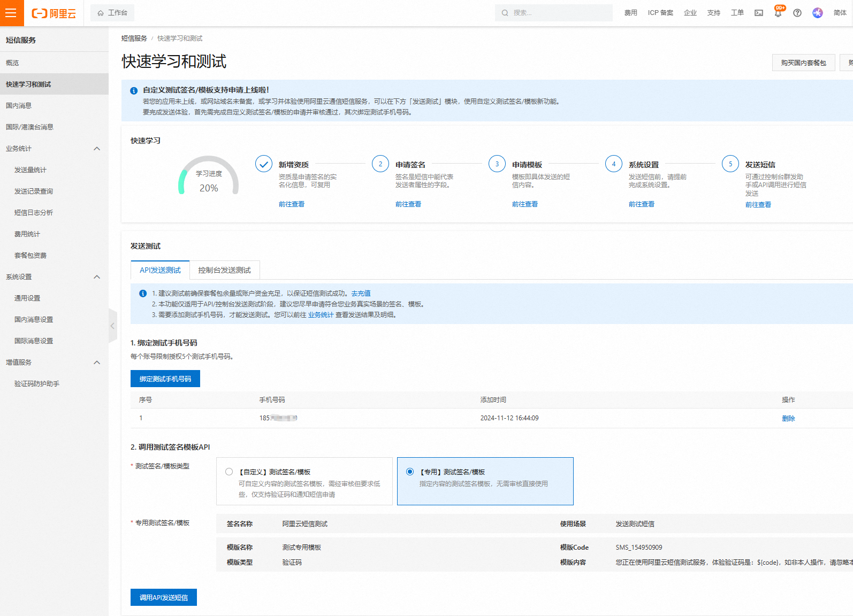
Task: Open the user avatar menu
Action: (x=817, y=13)
